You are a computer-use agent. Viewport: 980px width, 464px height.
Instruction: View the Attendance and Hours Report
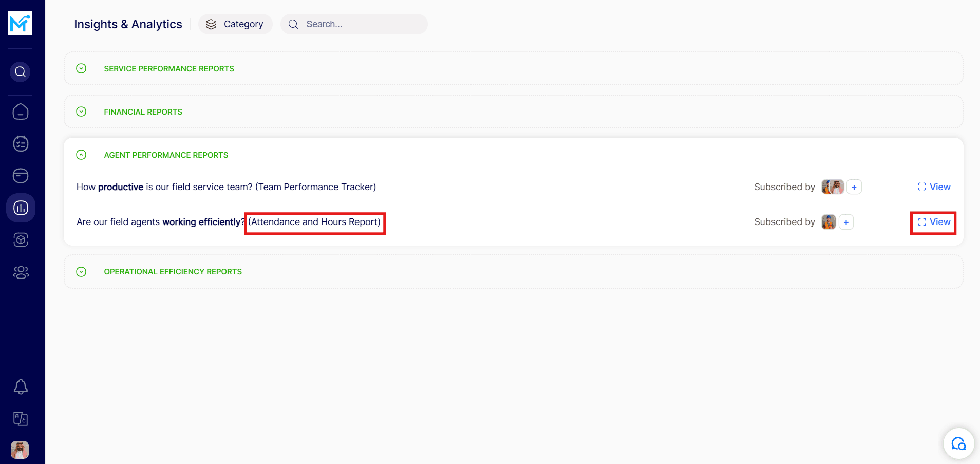pyautogui.click(x=934, y=222)
